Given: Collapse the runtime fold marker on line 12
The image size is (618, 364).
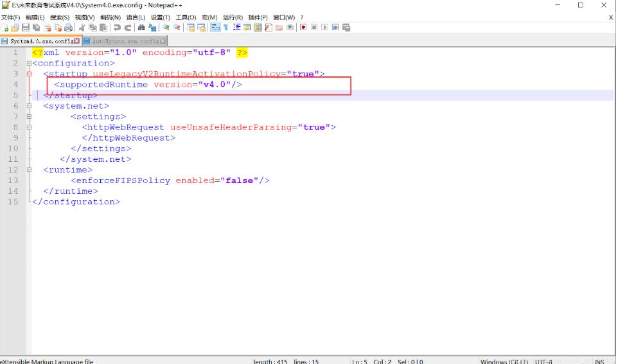Looking at the screenshot, I should tap(29, 170).
